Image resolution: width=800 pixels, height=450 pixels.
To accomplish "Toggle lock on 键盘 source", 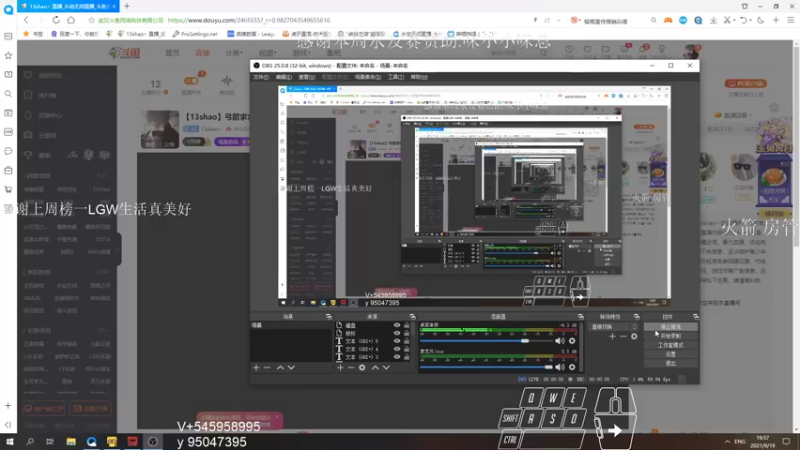I will click(407, 325).
